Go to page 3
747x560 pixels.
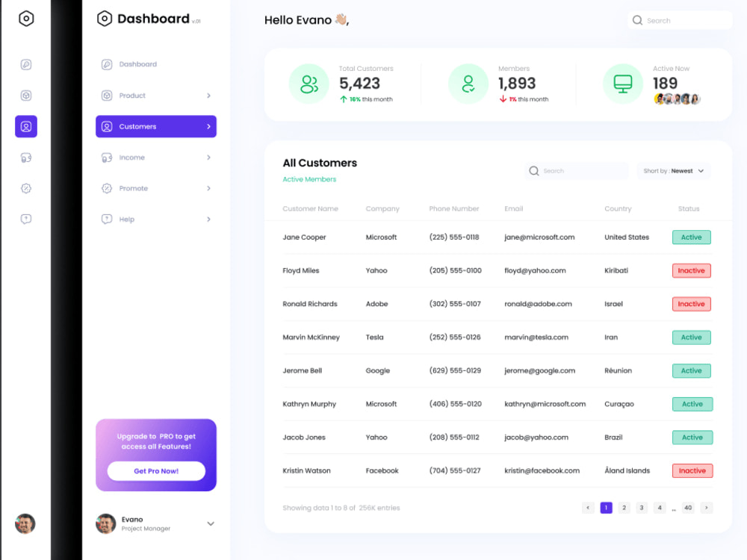[642, 508]
